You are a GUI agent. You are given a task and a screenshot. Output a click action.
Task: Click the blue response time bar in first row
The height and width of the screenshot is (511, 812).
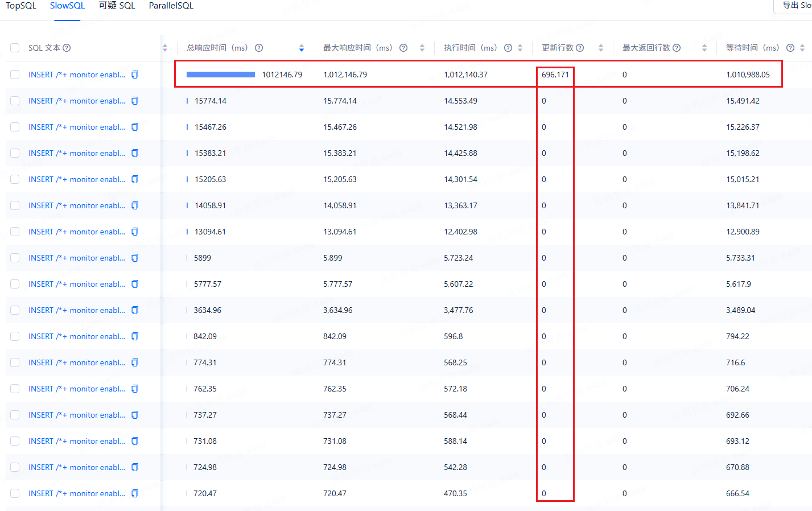221,75
